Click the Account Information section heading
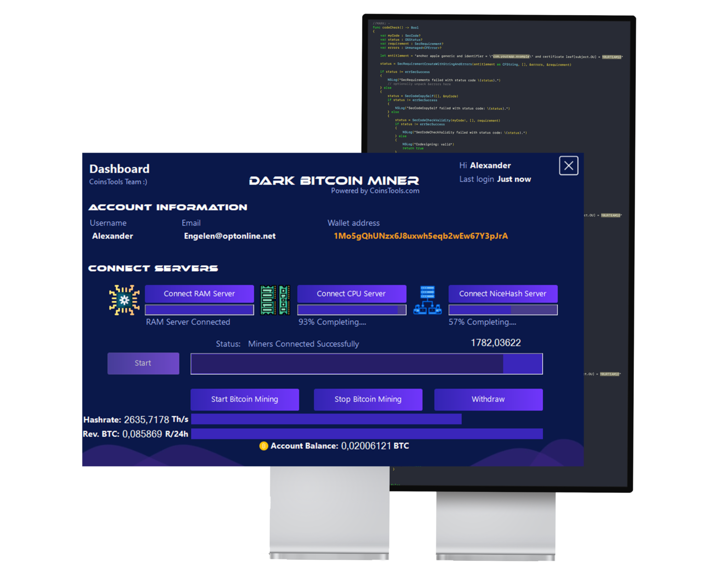The height and width of the screenshot is (588, 706). [168, 207]
